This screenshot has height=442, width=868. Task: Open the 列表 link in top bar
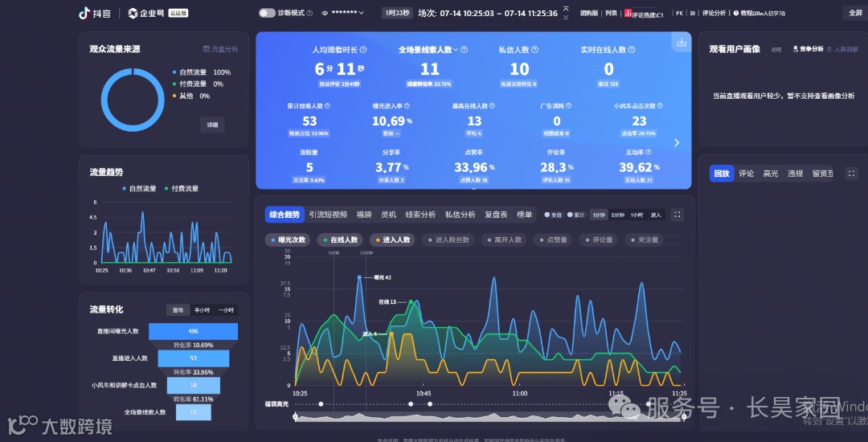click(x=611, y=14)
